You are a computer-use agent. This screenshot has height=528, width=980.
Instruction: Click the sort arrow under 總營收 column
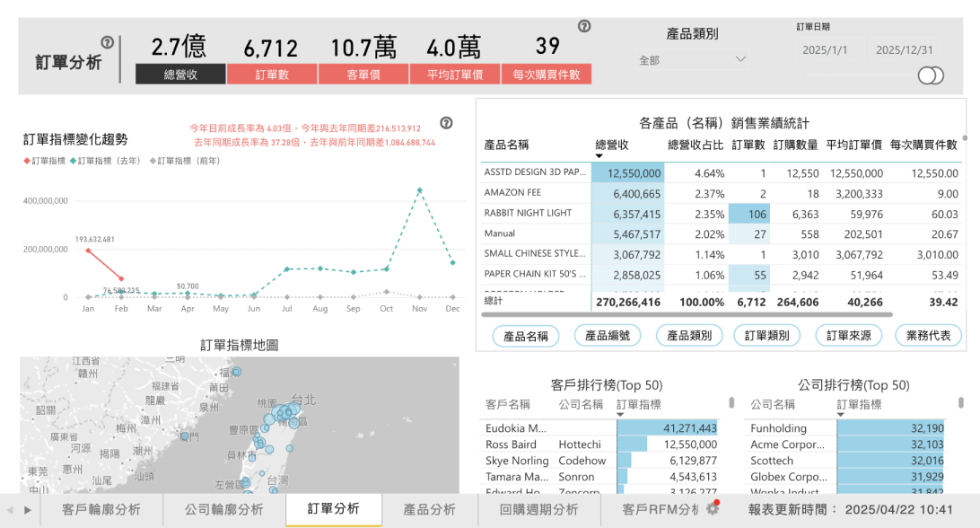click(599, 155)
